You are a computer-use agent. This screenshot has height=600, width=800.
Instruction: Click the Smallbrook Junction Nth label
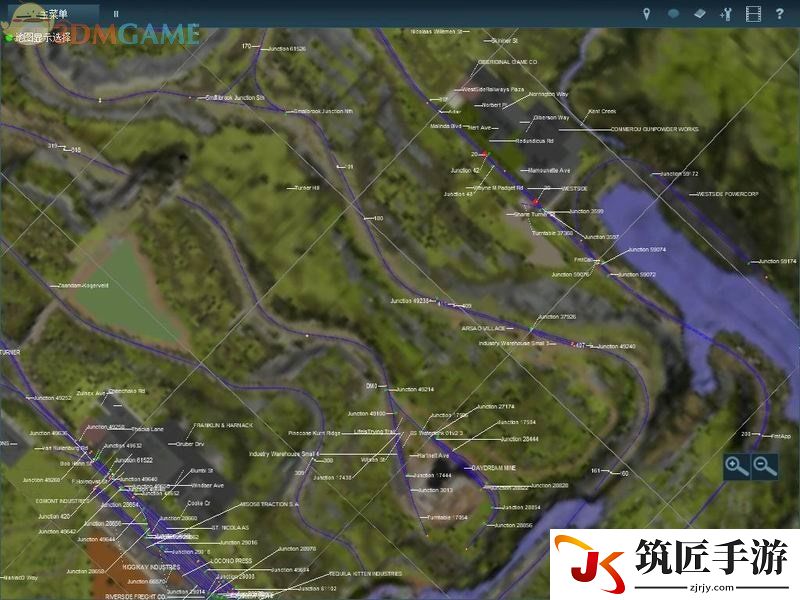pos(323,111)
